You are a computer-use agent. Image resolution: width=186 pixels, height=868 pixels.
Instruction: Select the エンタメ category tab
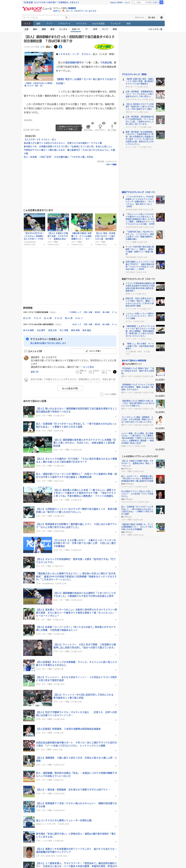tap(63, 29)
